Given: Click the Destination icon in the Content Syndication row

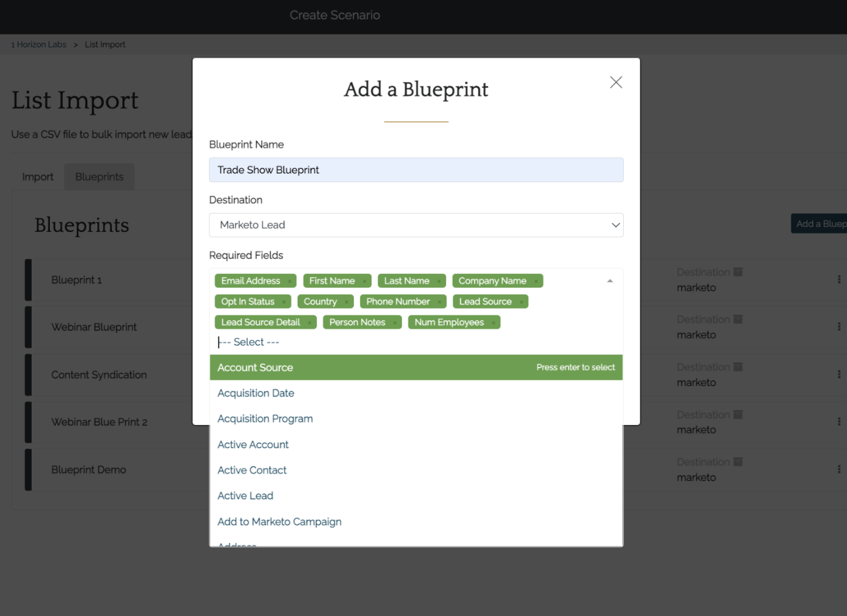Looking at the screenshot, I should click(x=737, y=367).
